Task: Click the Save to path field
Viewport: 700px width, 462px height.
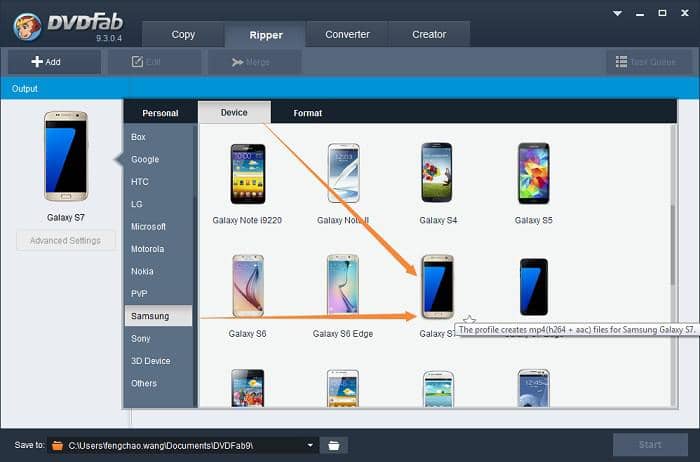Action: [x=183, y=445]
